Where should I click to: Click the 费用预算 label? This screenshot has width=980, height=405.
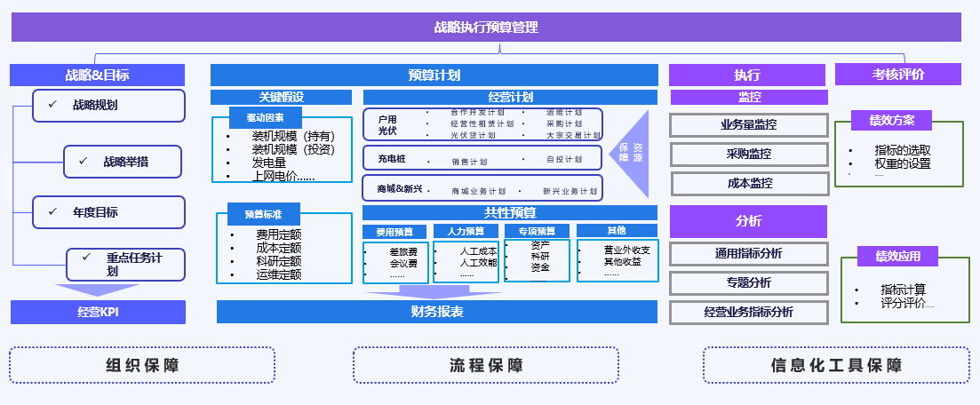click(x=395, y=232)
